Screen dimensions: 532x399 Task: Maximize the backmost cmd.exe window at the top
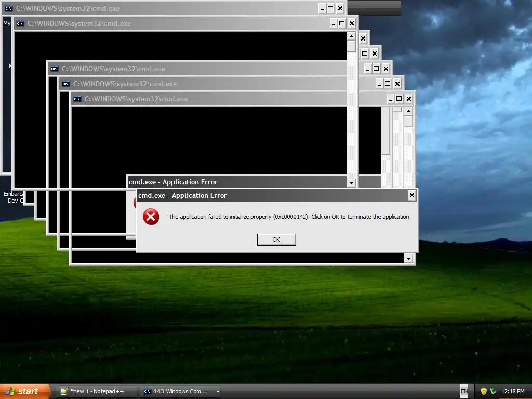330,8
